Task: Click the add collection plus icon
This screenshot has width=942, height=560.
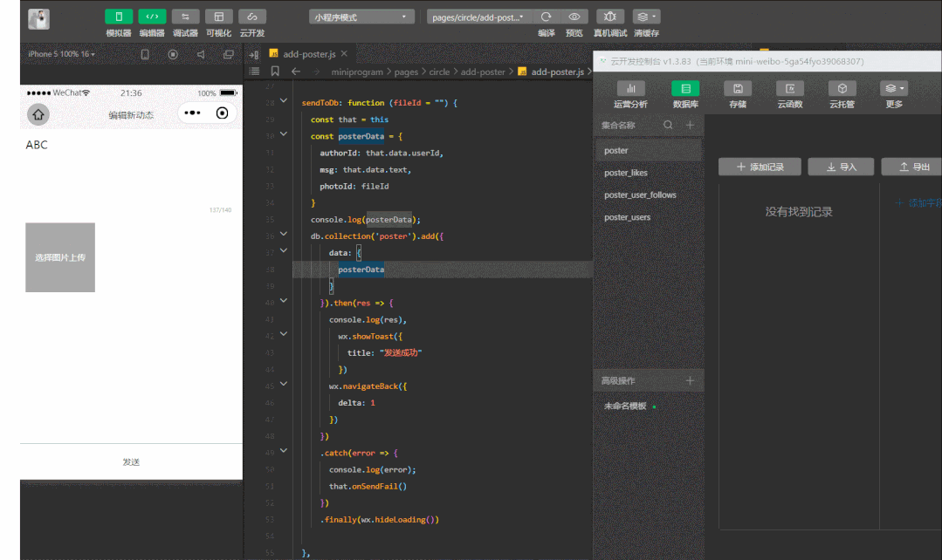Action: [x=691, y=125]
